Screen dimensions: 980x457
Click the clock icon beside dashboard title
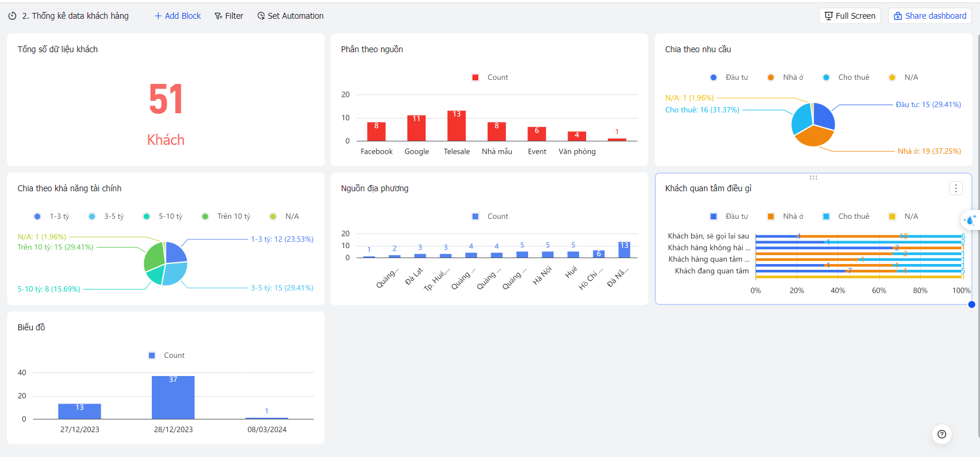tap(12, 16)
